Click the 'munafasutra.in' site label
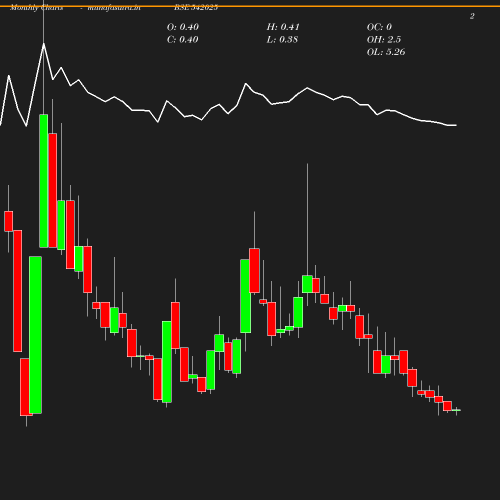500x500 pixels. click(x=114, y=8)
